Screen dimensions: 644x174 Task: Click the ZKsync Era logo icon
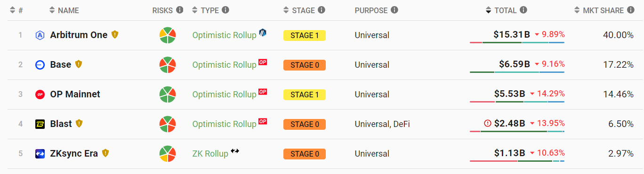pyautogui.click(x=40, y=153)
